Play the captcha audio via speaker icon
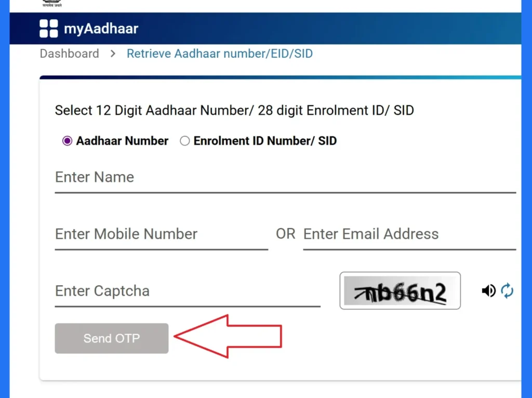 pos(488,290)
